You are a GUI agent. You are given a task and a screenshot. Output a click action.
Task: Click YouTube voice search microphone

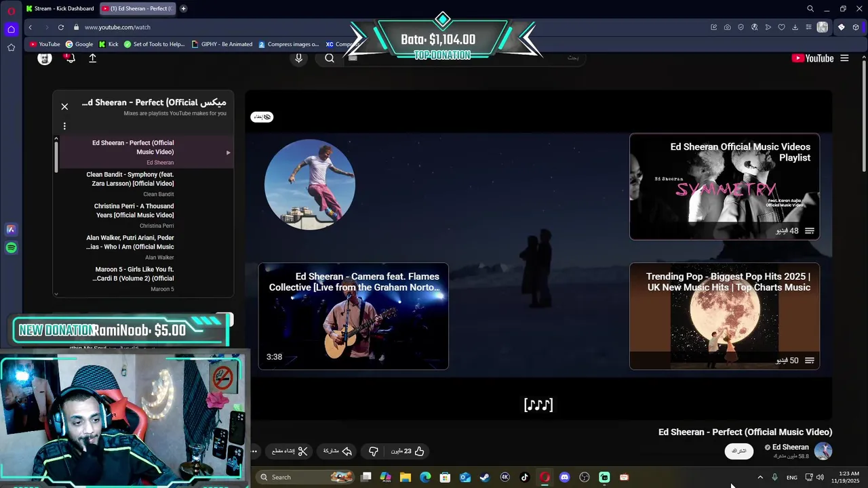pos(298,58)
